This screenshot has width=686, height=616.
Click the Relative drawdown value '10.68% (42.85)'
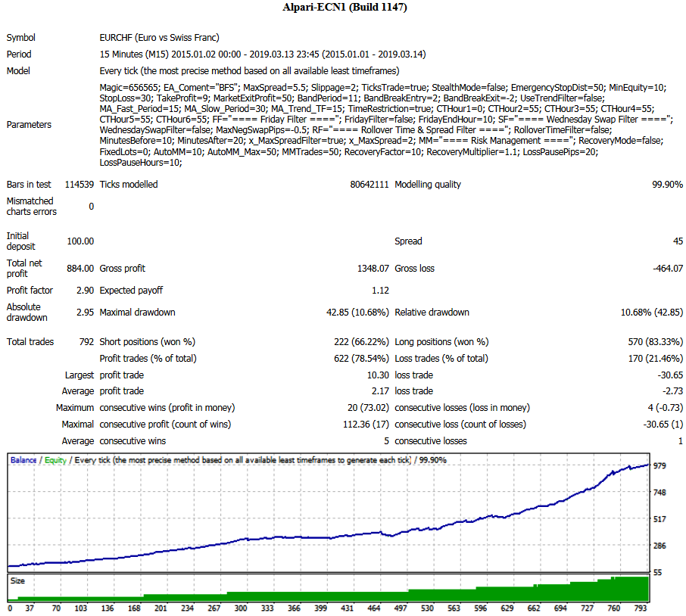[x=652, y=312]
